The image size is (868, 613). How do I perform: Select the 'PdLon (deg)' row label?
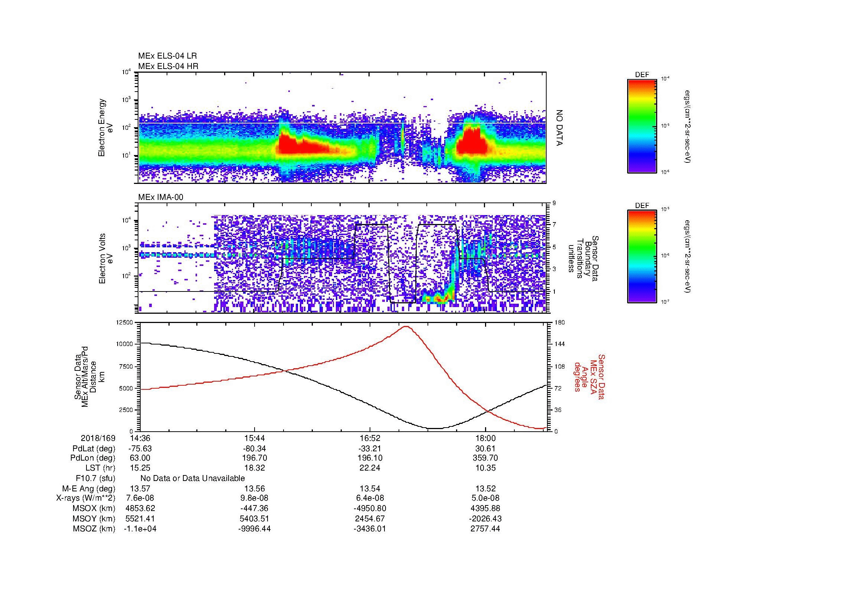click(93, 458)
